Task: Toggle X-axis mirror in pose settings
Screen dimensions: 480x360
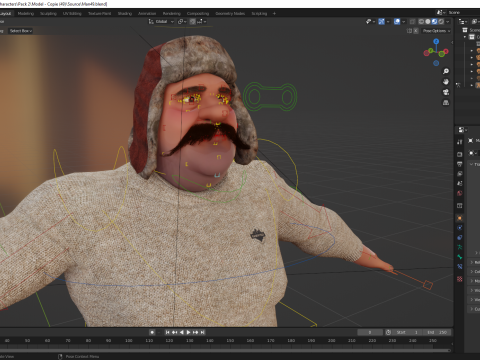Action: click(x=416, y=31)
